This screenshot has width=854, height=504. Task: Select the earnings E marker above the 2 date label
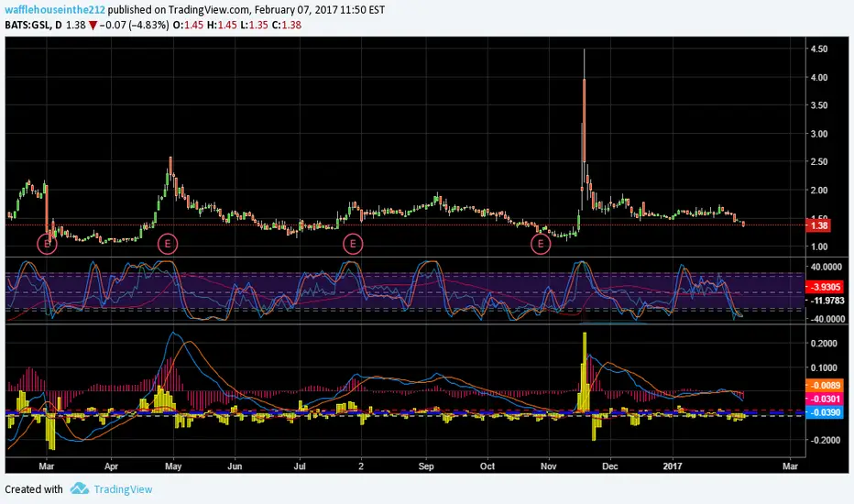353,244
